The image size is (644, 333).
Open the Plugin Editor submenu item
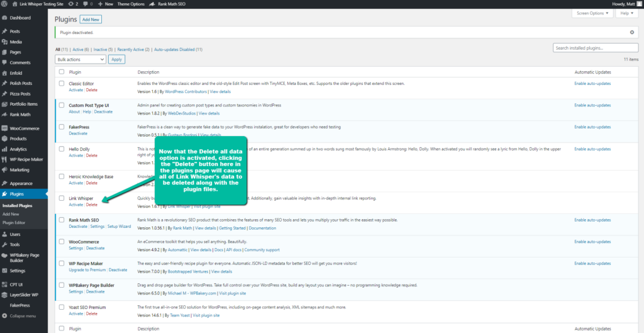[x=14, y=222]
